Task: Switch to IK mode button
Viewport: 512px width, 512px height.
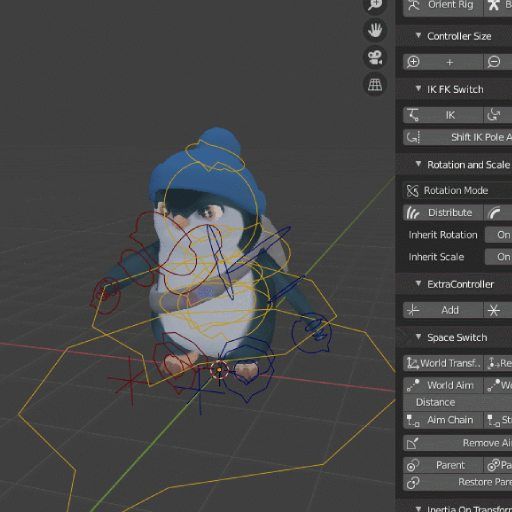Action: pos(443,115)
